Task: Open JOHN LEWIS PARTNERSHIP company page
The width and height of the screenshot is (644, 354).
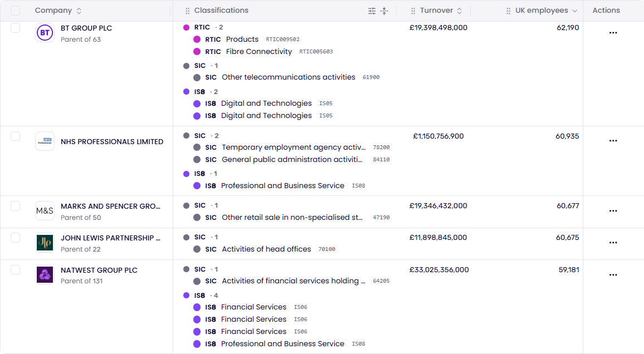Action: (110, 238)
